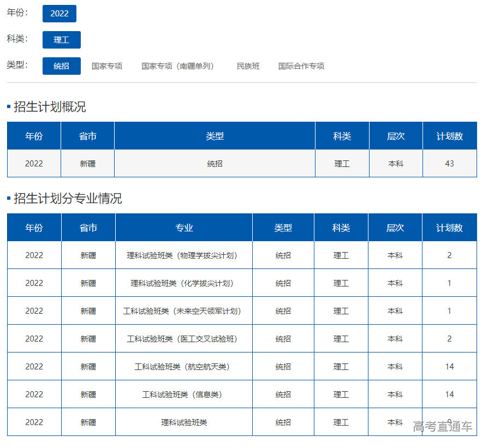Open the 国际合作专项 type filter

point(301,66)
